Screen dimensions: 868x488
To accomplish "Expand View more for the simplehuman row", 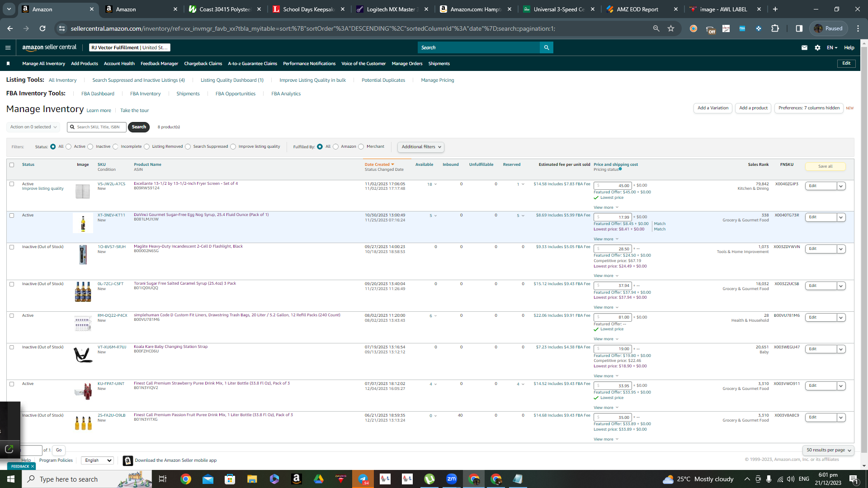I will coord(606,339).
